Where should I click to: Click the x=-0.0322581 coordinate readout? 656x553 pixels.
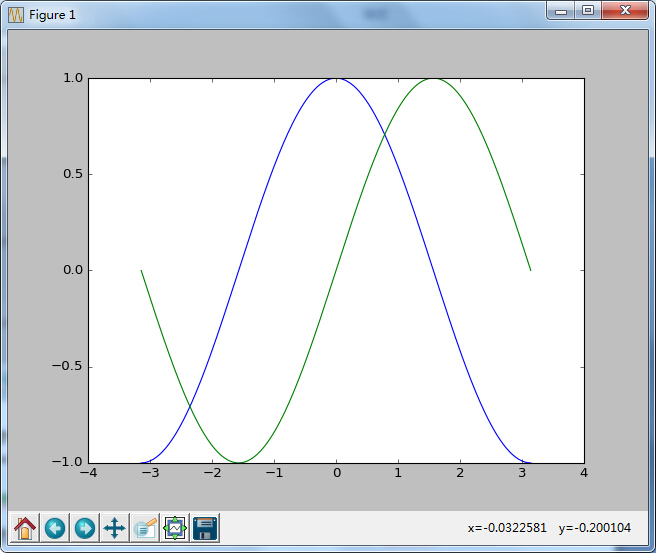[x=507, y=528]
